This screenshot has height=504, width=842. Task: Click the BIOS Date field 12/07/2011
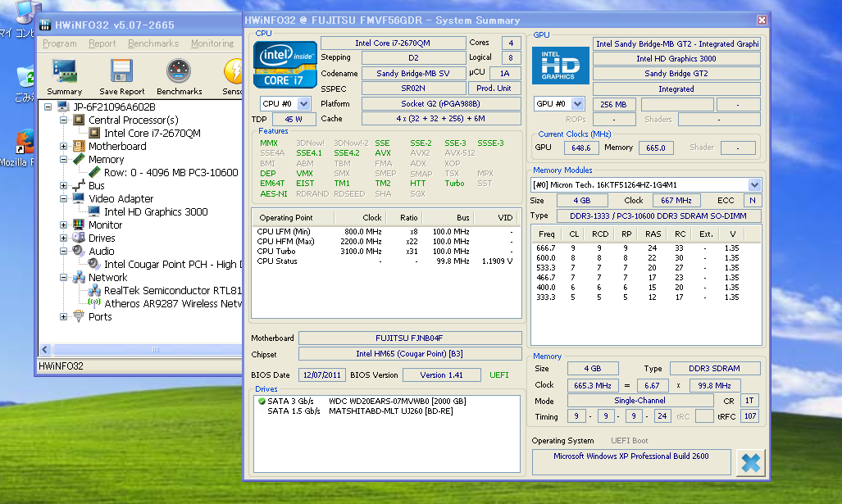pyautogui.click(x=322, y=375)
